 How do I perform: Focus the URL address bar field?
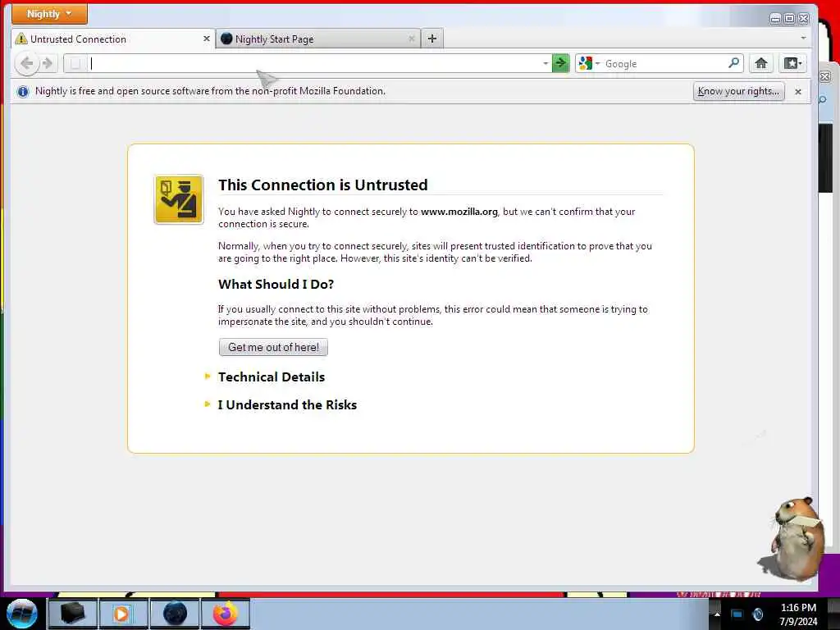point(315,64)
